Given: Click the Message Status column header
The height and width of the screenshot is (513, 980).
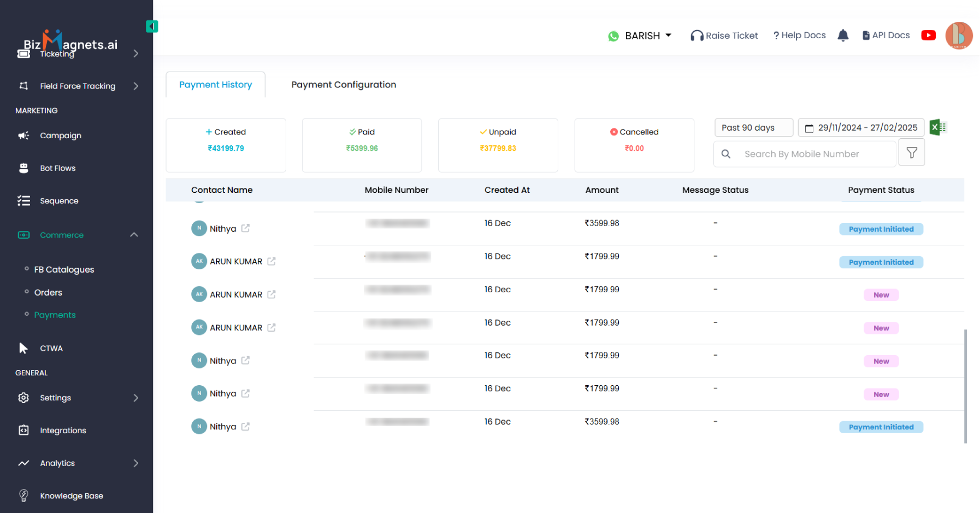Looking at the screenshot, I should point(715,190).
